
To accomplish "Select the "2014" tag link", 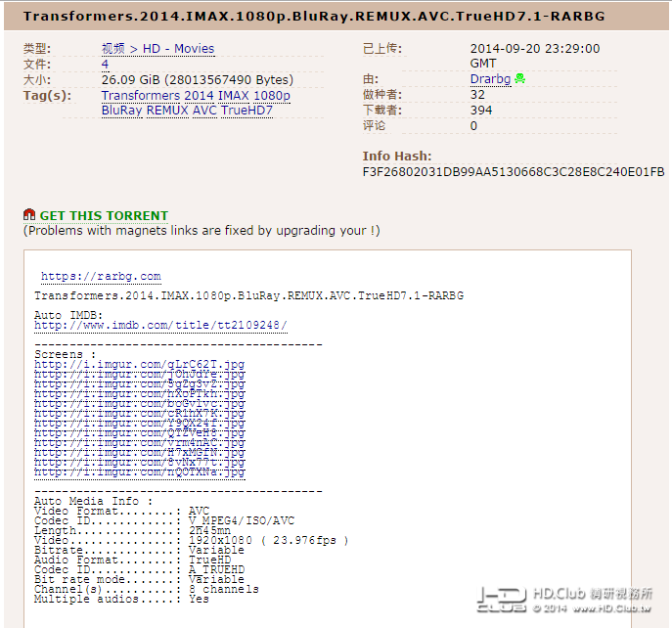I will (199, 95).
